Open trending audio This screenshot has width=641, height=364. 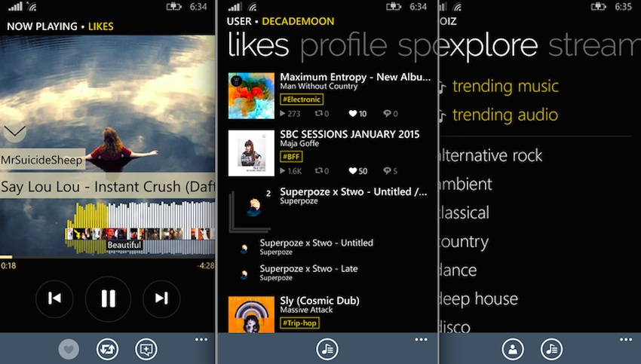coord(505,115)
